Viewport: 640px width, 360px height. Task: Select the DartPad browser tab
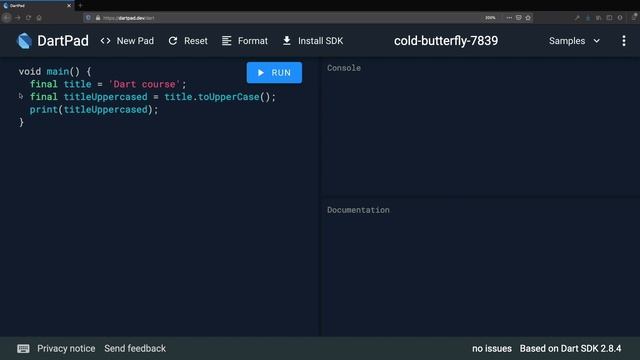click(37, 6)
